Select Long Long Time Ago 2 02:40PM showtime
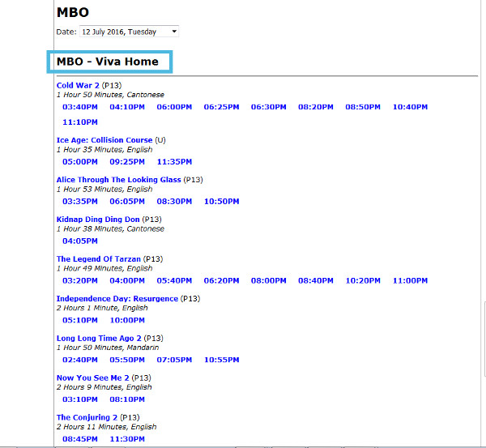486x448 pixels. 80,360
